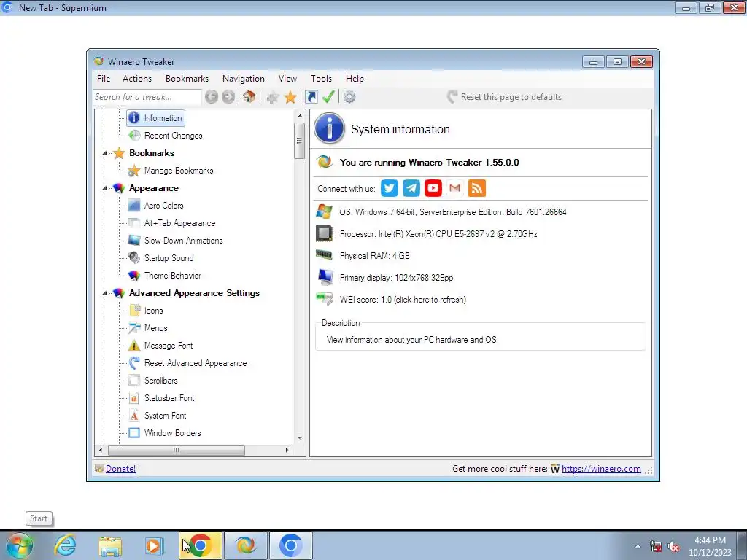Click the Add bookmark star-plus icon
This screenshot has height=560, width=747.
coord(273,98)
